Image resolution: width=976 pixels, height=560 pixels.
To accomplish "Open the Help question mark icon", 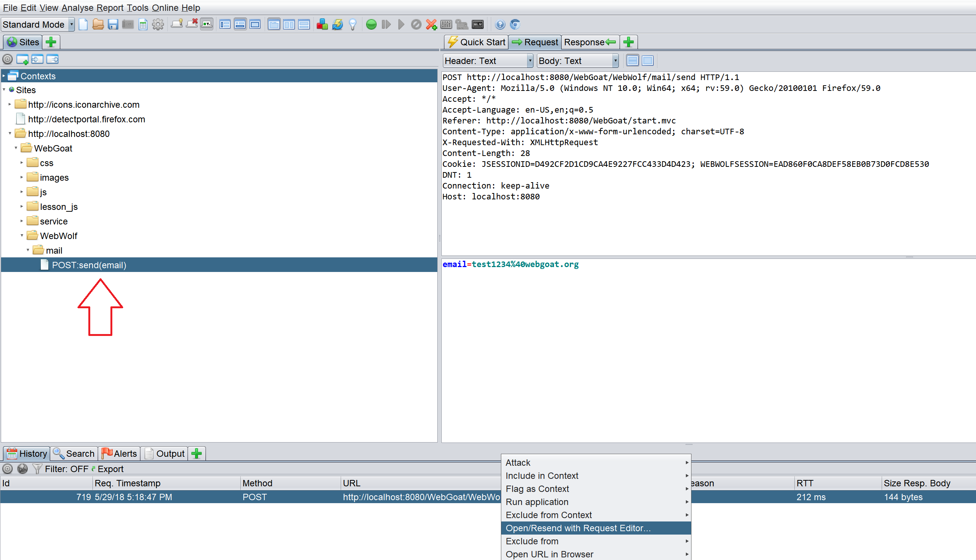I will point(500,25).
